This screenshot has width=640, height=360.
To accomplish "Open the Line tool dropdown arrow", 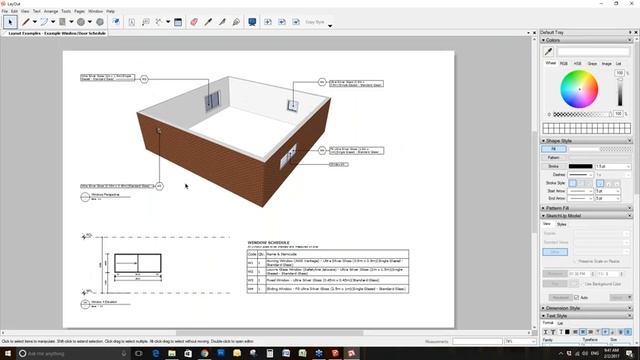I will tap(34, 22).
